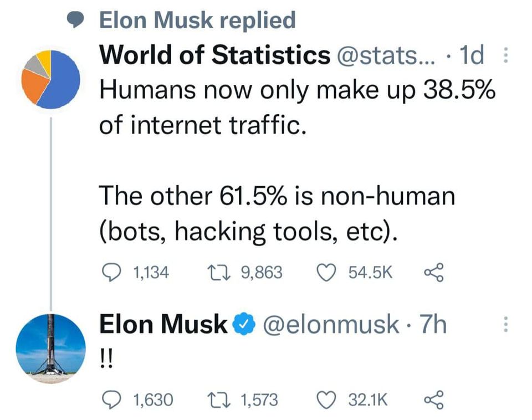Open World of Statistics pie chart avatar
The image size is (532, 420).
point(51,79)
